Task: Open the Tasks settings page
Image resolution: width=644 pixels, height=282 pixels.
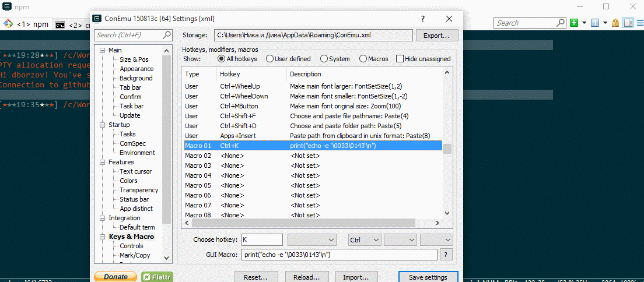Action: point(127,134)
